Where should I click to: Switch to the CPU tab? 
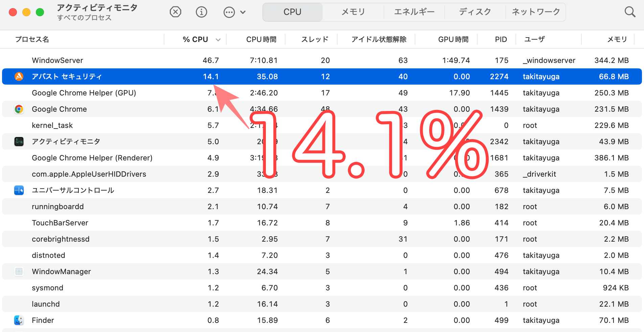[x=292, y=12]
